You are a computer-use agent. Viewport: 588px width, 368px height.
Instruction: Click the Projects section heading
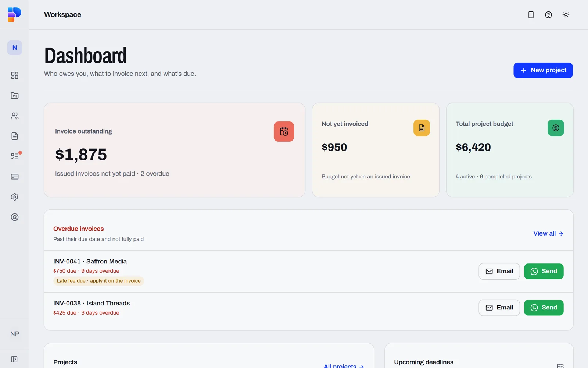65,362
